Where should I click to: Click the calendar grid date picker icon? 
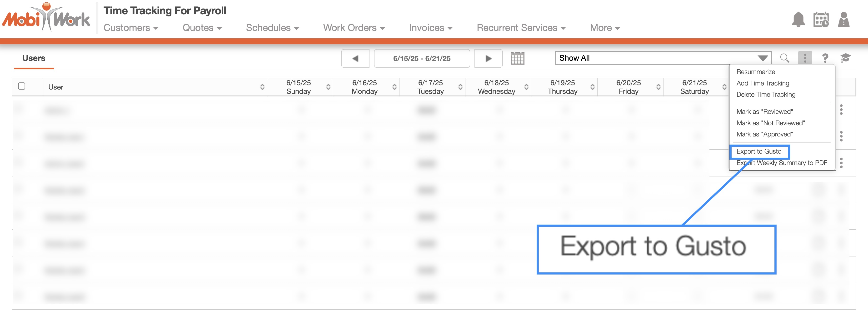(x=517, y=58)
